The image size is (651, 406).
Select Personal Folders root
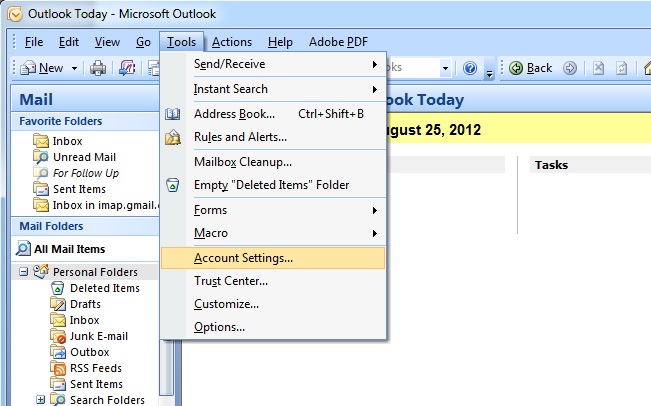tap(95, 272)
